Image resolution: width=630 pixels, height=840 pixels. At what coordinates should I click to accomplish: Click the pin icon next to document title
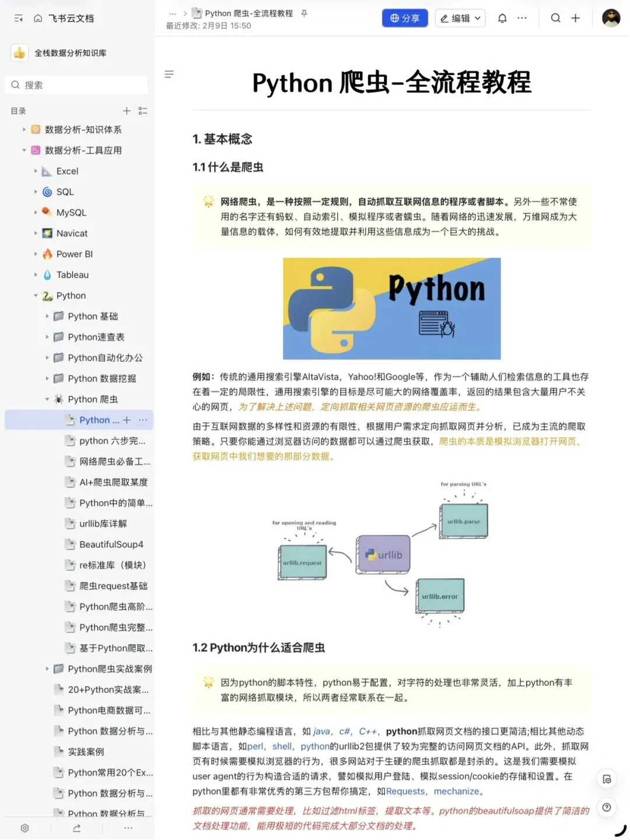point(304,13)
